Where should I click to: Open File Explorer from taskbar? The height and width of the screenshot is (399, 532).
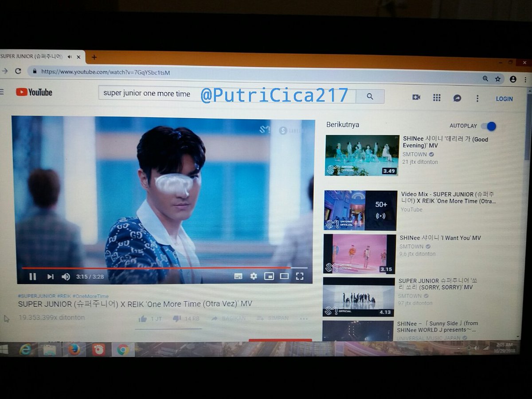click(x=49, y=350)
